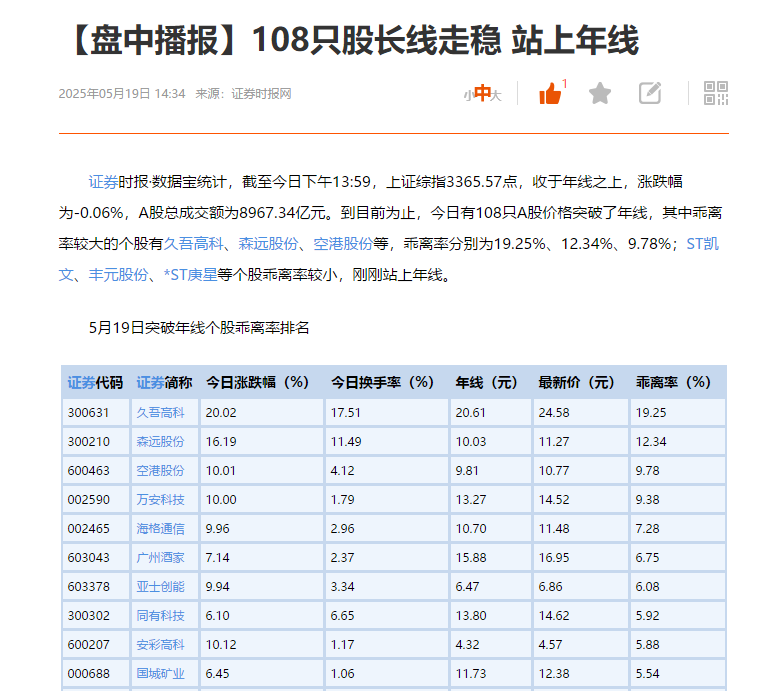Open the QR code icon

tap(716, 93)
